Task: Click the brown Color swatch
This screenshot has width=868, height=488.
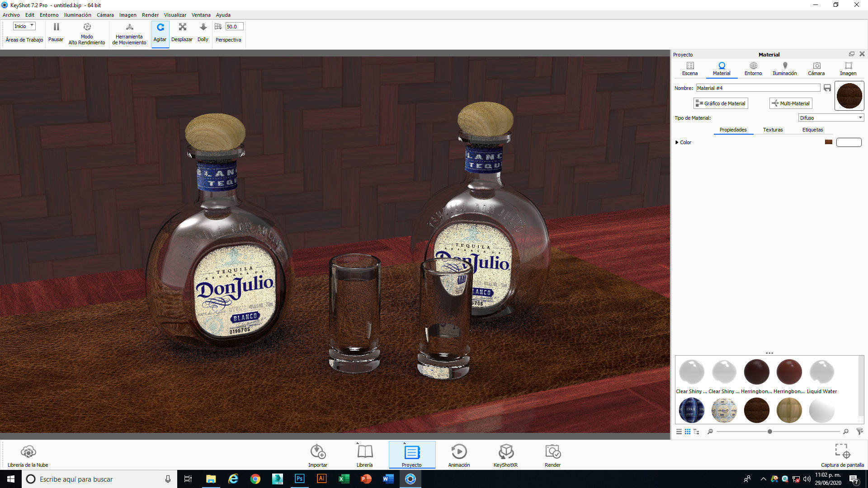Action: (829, 142)
